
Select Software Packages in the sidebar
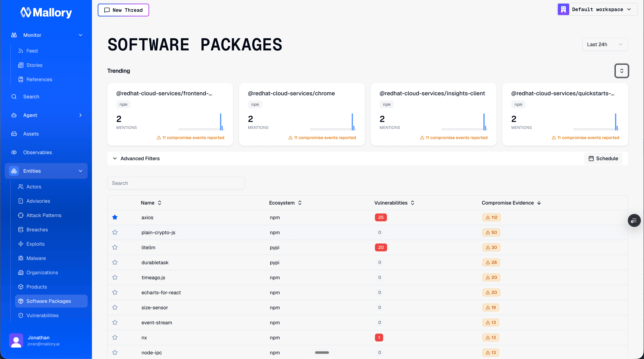pos(51,301)
